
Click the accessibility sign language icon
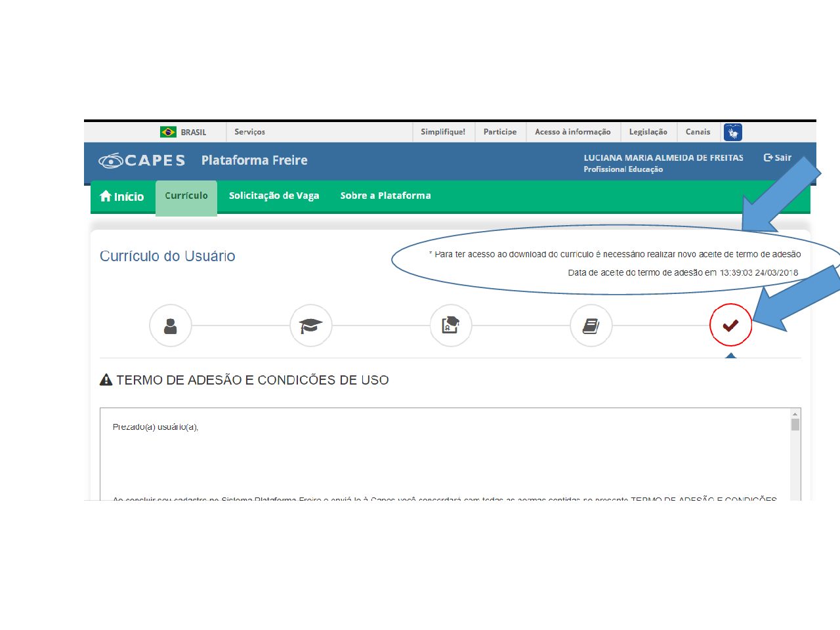pyautogui.click(x=732, y=133)
